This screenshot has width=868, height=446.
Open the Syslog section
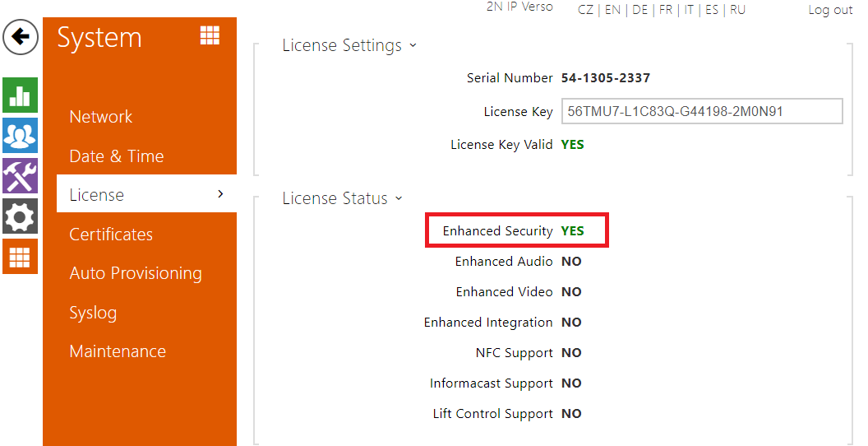pos(93,313)
